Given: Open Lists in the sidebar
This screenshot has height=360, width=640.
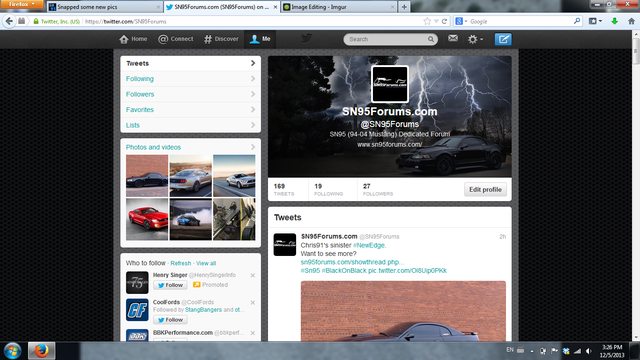Looking at the screenshot, I should coord(191,125).
